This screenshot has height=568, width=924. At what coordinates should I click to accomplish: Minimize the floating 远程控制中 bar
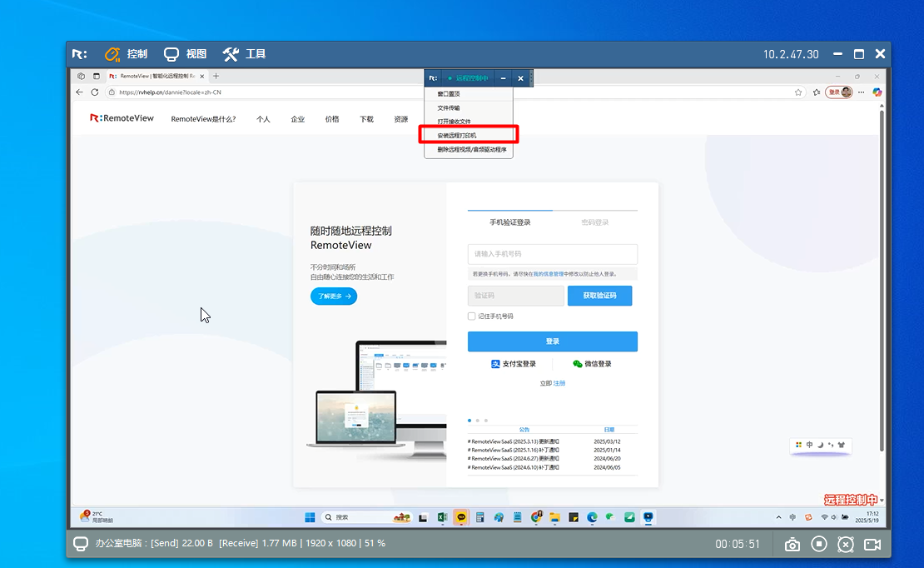(503, 77)
